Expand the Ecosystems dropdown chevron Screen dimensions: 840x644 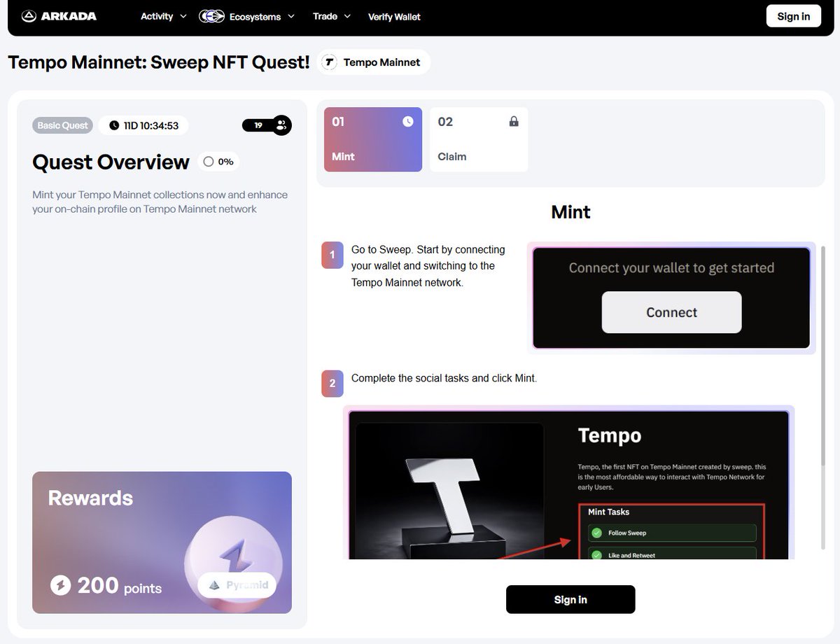(291, 16)
